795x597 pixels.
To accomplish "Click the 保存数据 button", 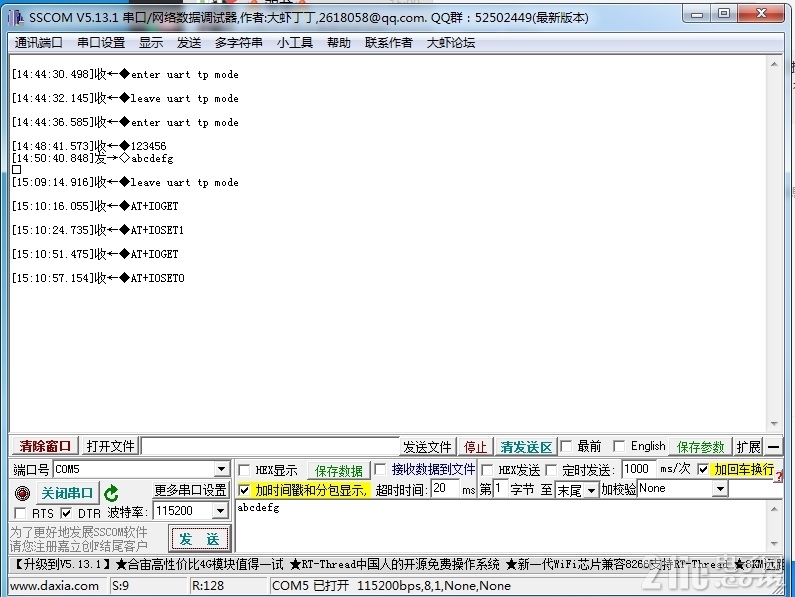I will pos(339,471).
